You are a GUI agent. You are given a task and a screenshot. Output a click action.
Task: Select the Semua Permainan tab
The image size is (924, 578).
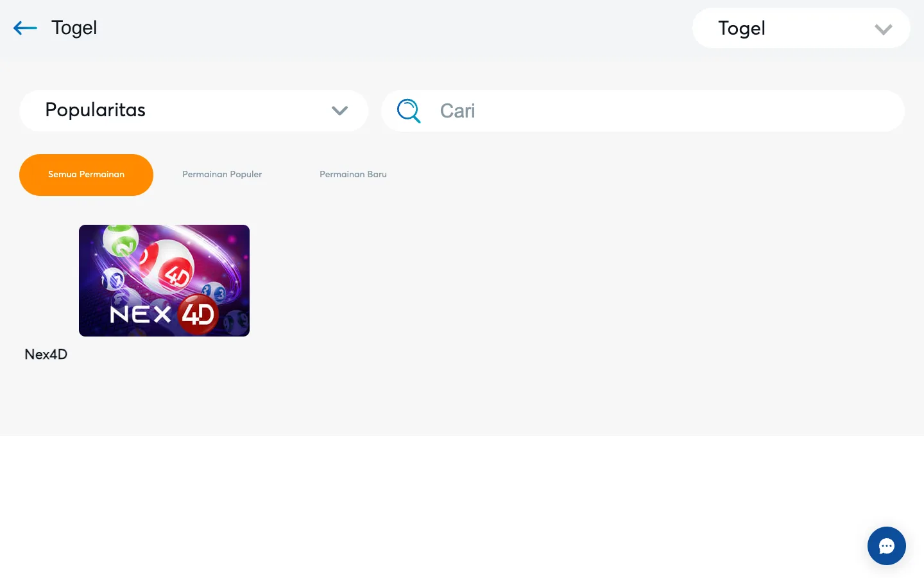(x=86, y=175)
